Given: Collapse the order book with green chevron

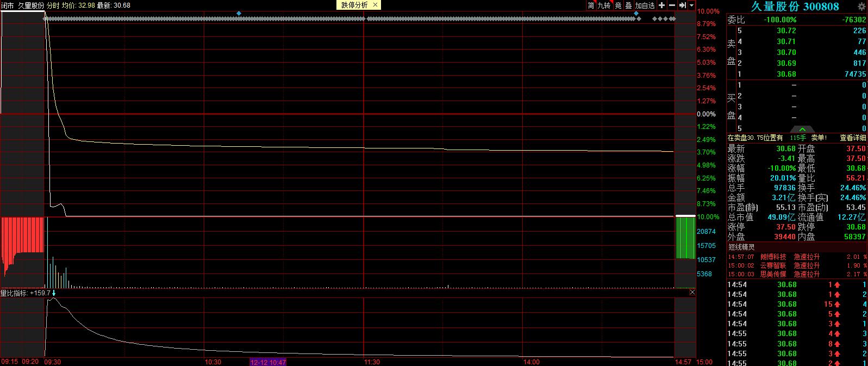Looking at the screenshot, I should pos(802,129).
